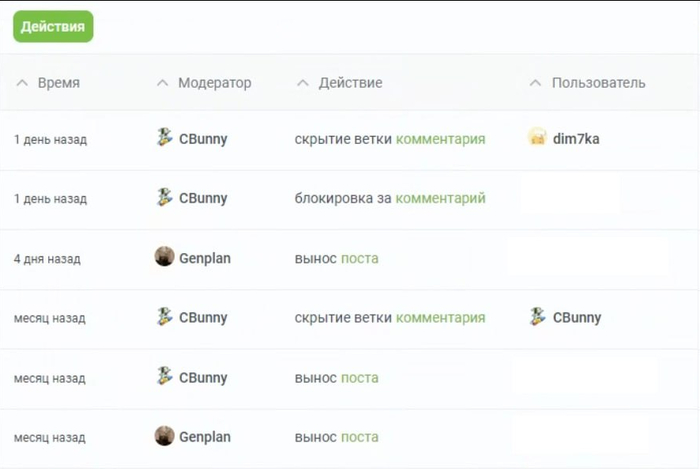Click Genplan avatar in 4 дня назад row
The image size is (700, 469).
click(165, 257)
